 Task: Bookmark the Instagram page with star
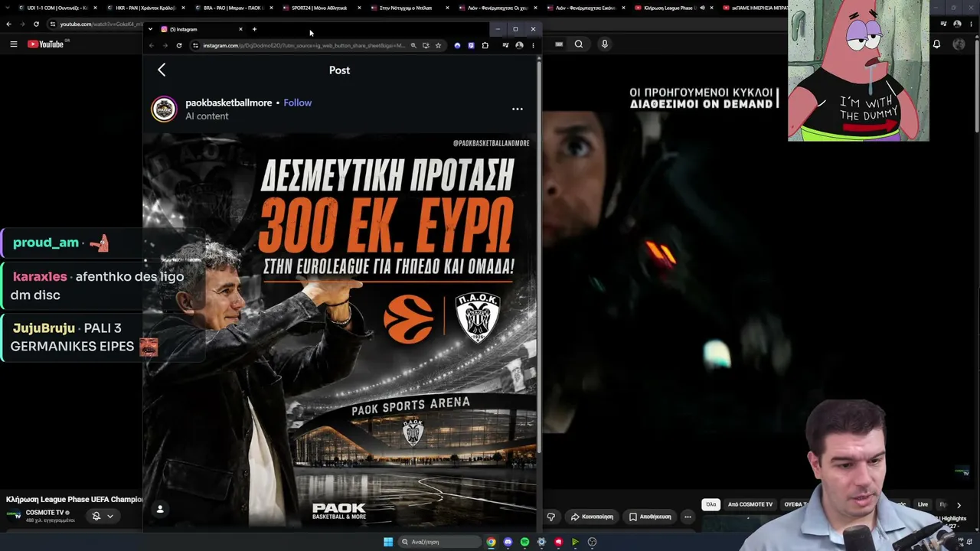coord(438,45)
